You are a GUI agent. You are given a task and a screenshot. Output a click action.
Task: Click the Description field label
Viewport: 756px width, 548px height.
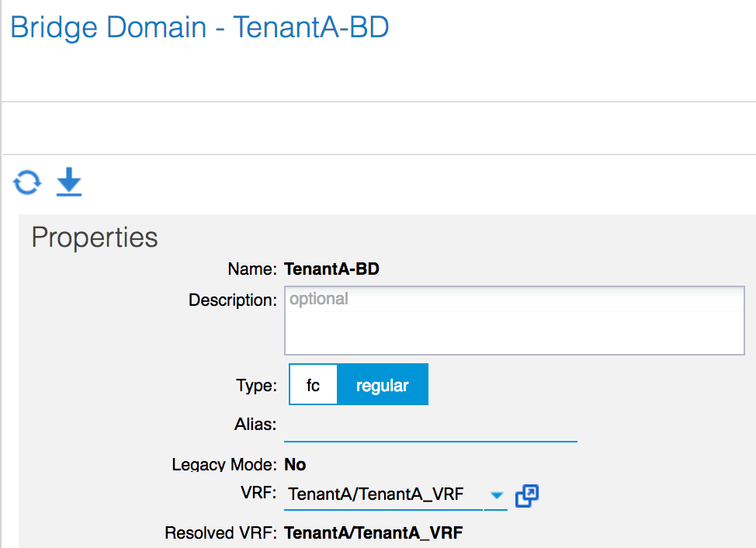(x=233, y=300)
